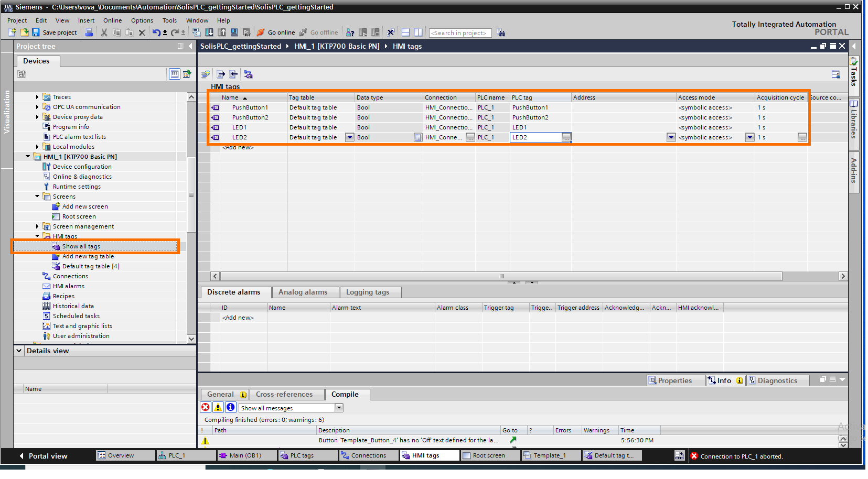This screenshot has height=479, width=868.
Task: Open the Options menu
Action: [142, 20]
